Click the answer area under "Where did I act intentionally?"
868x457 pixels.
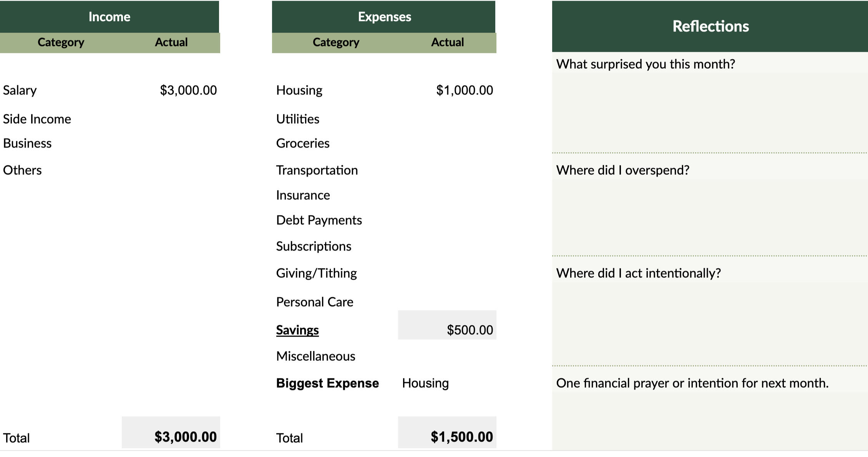pyautogui.click(x=709, y=323)
